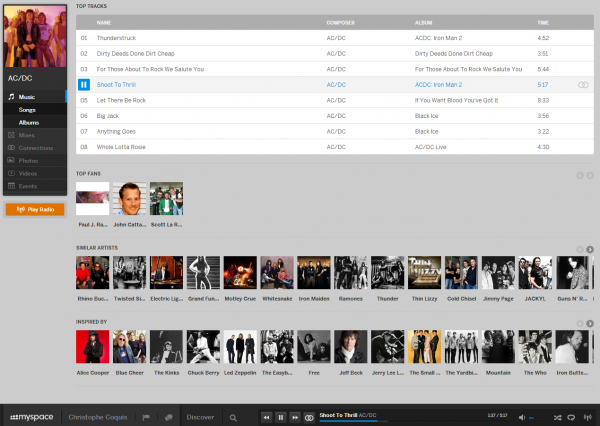This screenshot has height=426, width=600.
Task: Skip to the next track
Action: pos(295,417)
